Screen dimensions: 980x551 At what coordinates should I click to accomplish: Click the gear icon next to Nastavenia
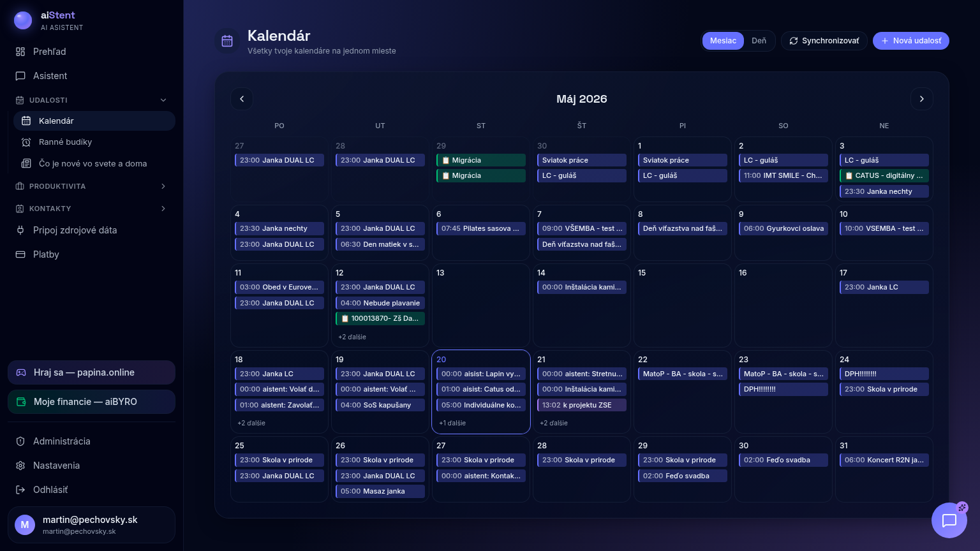(20, 466)
